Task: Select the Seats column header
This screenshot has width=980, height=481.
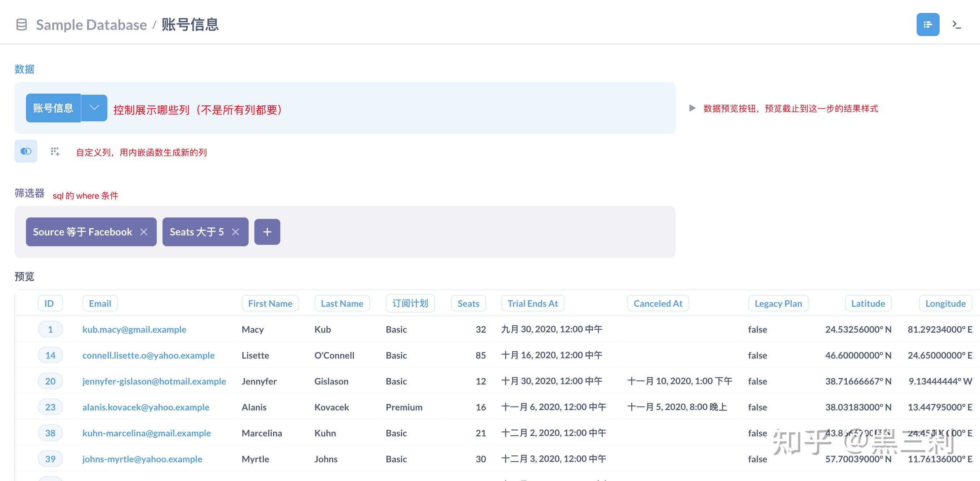Action: tap(468, 304)
